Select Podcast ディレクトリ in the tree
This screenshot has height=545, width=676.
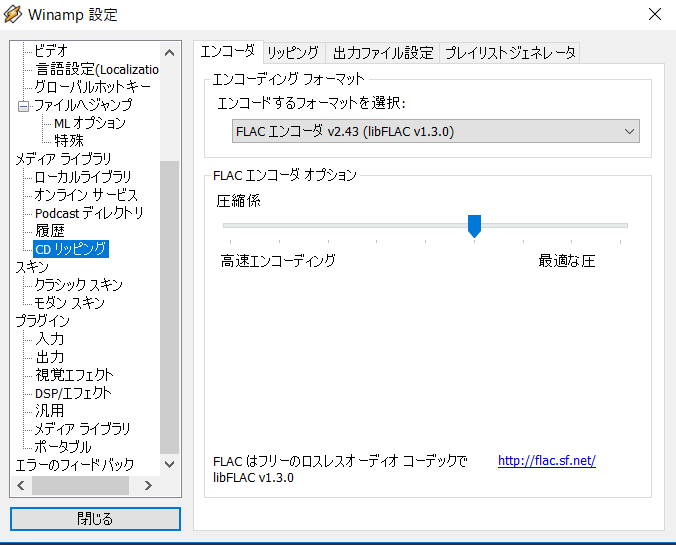coord(89,213)
